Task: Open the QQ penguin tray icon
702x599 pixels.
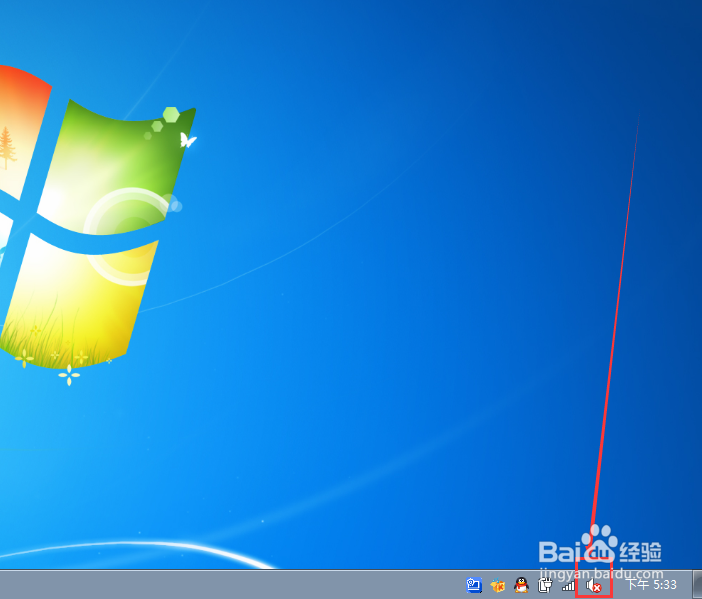Action: point(521,585)
